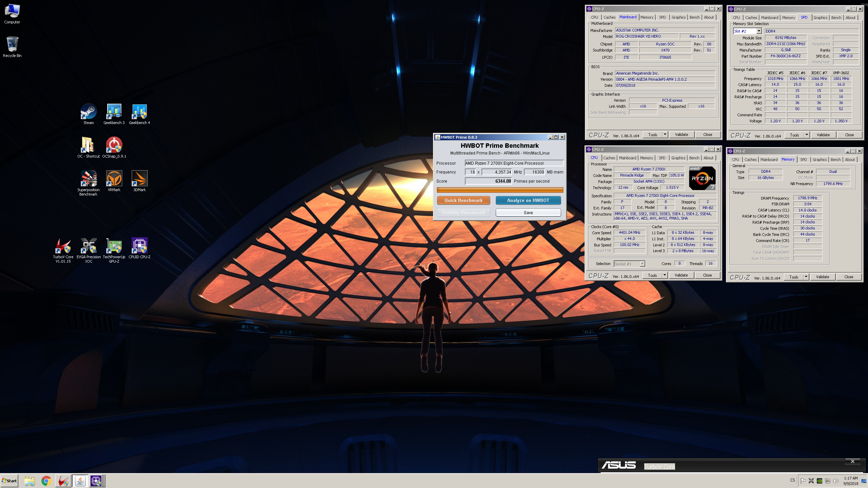868x488 pixels.
Task: Open the Tools dropdown arrow in the CPU tab CPU-Z window
Action: point(665,275)
